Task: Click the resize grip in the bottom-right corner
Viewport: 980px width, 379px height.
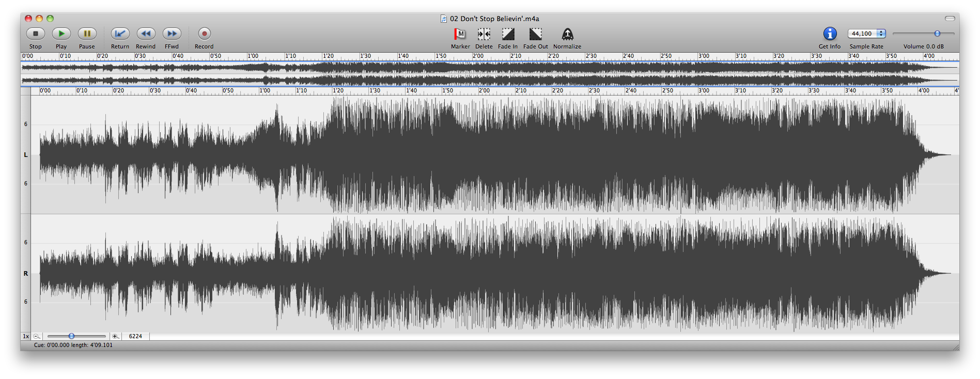Action: point(955,347)
